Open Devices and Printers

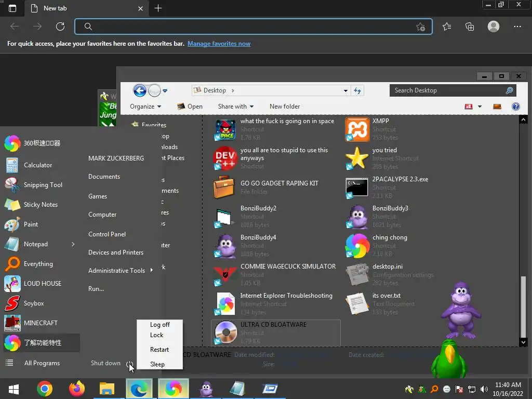tap(116, 252)
